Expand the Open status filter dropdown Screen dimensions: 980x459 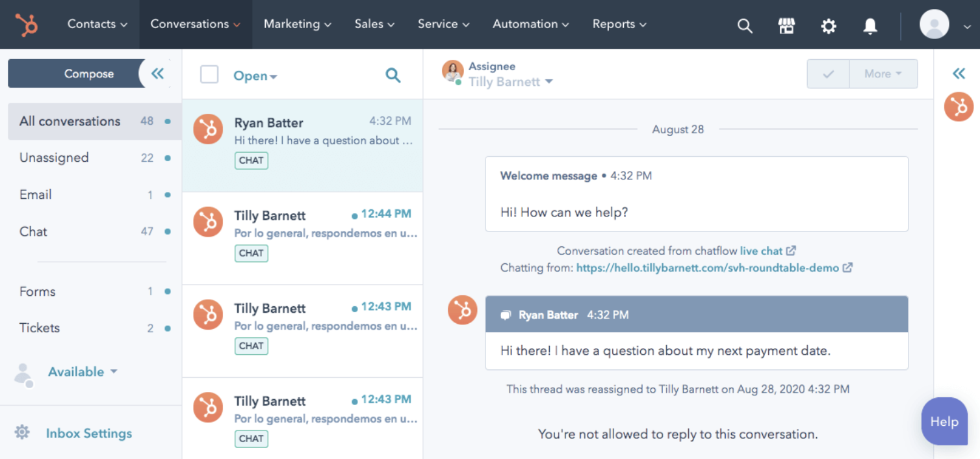click(255, 76)
